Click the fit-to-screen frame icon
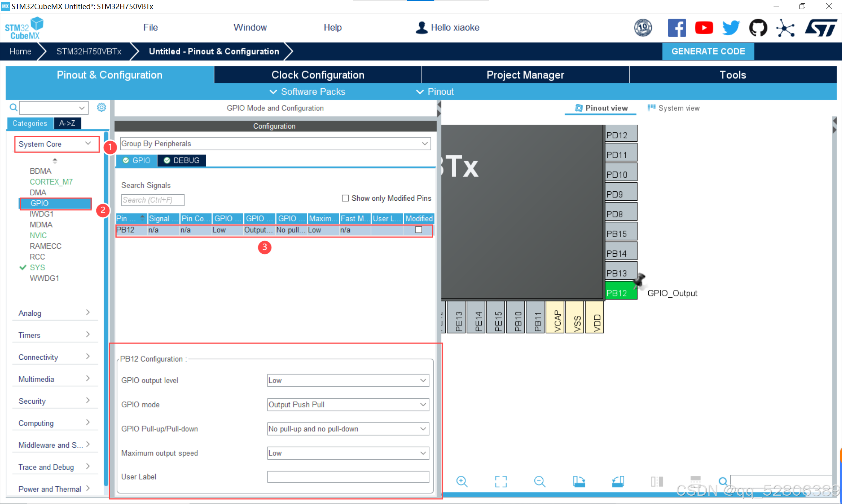The height and width of the screenshot is (504, 842). [501, 481]
